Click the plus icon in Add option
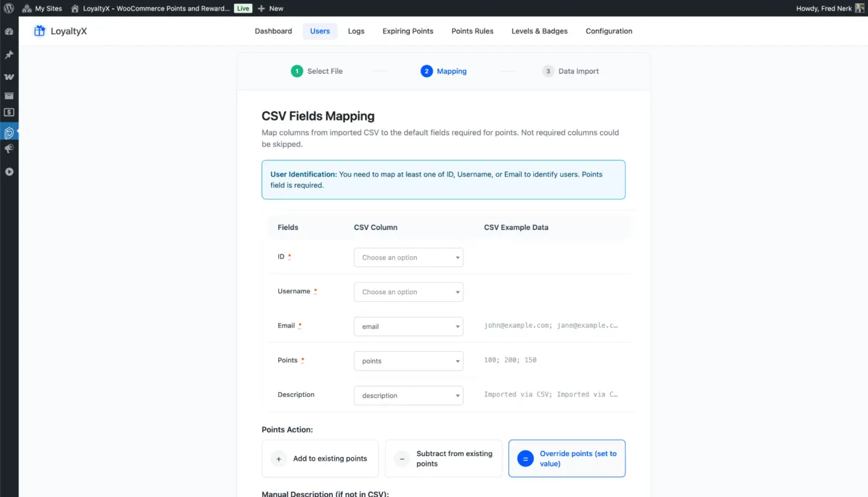 [x=279, y=459]
